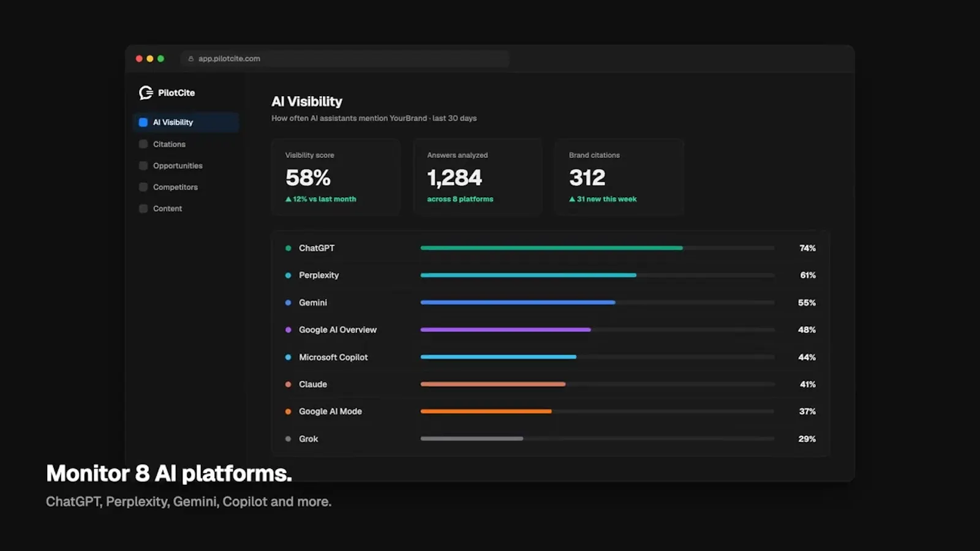Click the purple dot beside Google AI Overview
The width and height of the screenshot is (980, 551).
288,329
